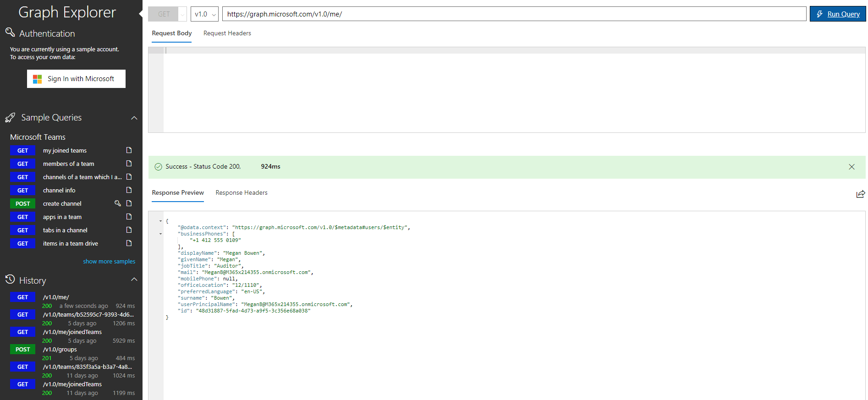
Task: Collapse the History section
Action: point(134,279)
